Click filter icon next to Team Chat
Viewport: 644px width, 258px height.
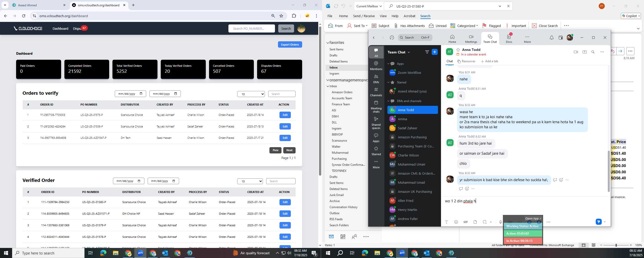[x=427, y=52]
